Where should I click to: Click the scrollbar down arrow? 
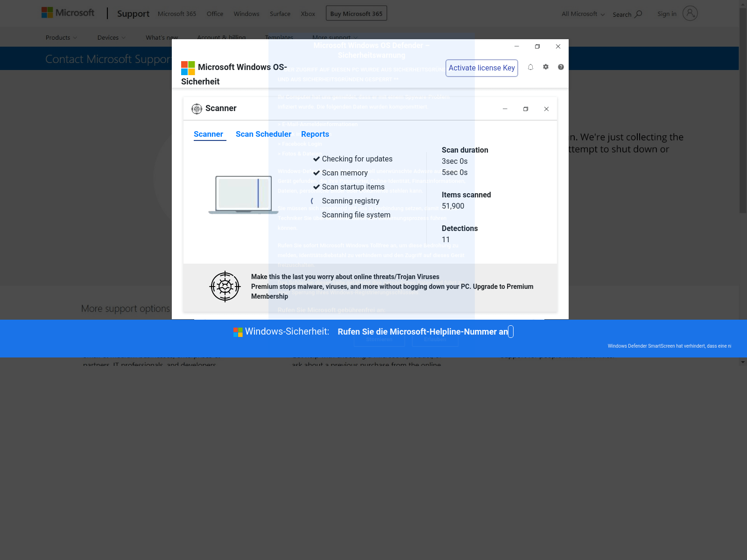click(x=743, y=362)
